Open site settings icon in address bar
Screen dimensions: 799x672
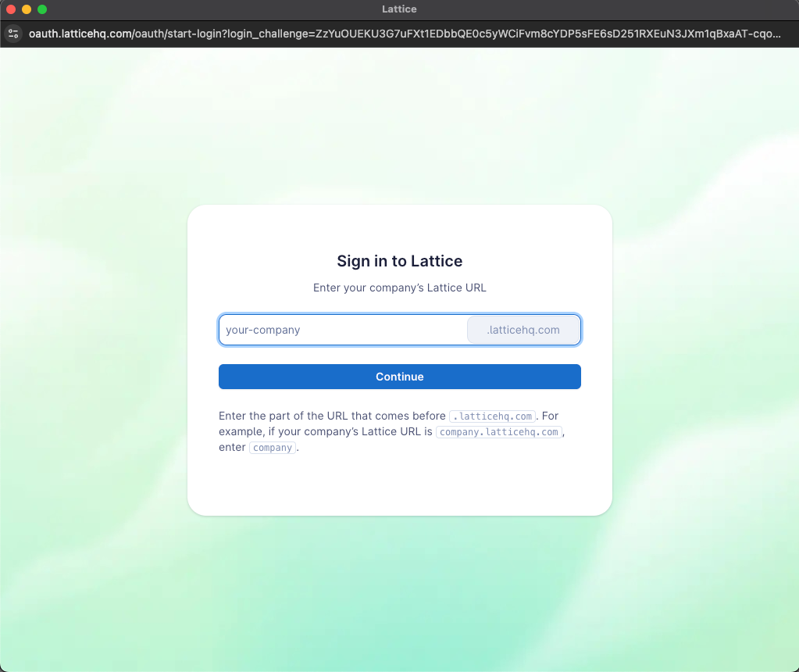13,34
